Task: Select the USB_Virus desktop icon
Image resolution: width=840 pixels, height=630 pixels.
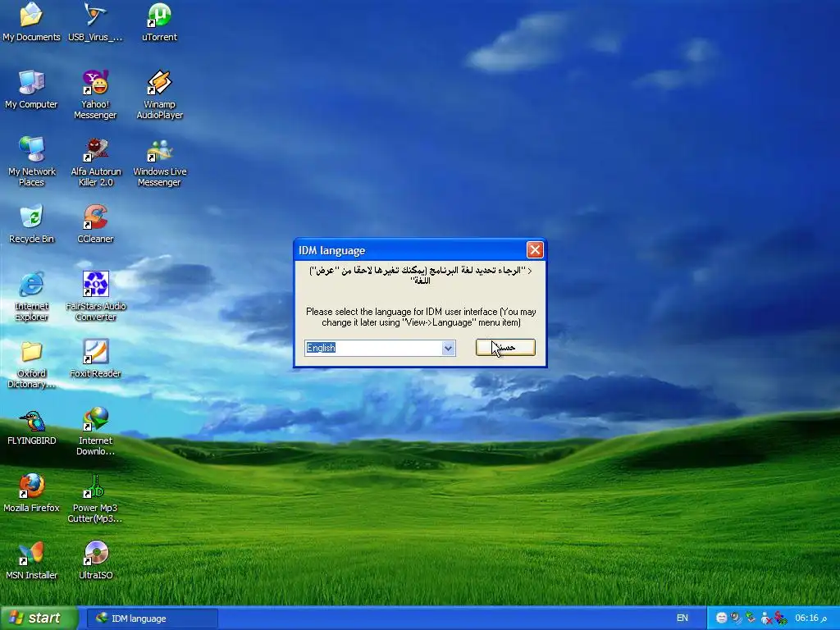Action: [95, 22]
